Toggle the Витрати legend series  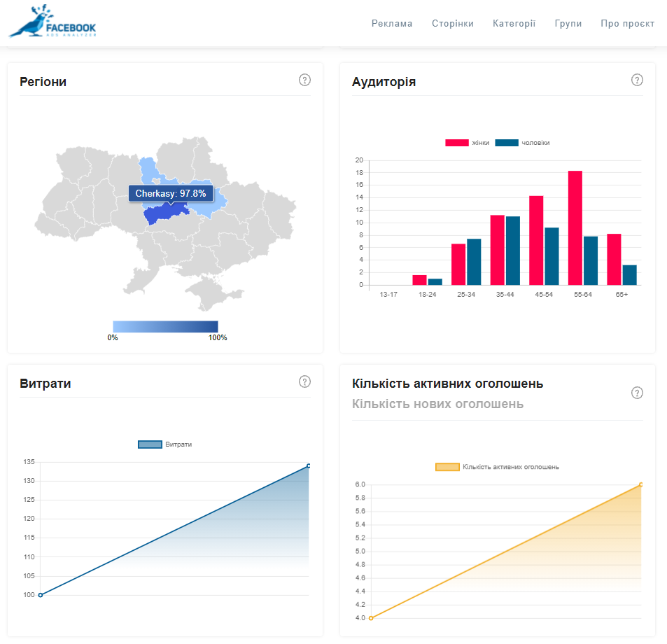pos(165,444)
